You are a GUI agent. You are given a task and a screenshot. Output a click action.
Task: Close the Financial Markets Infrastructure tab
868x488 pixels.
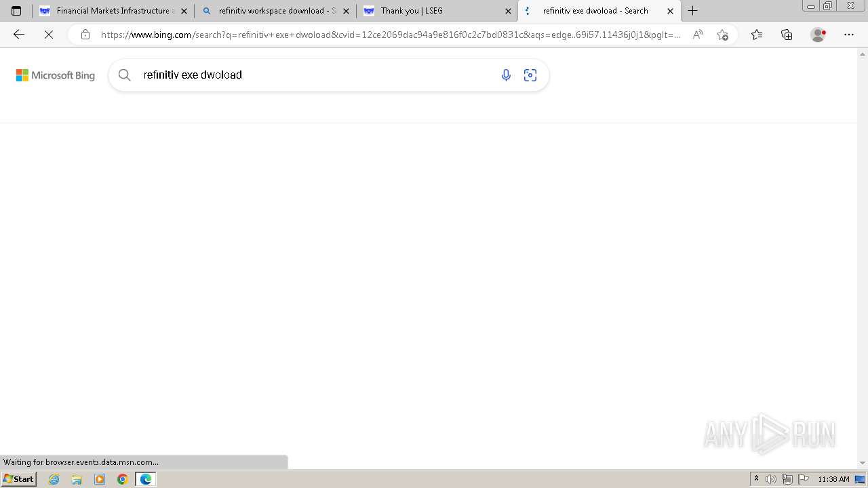tap(184, 11)
